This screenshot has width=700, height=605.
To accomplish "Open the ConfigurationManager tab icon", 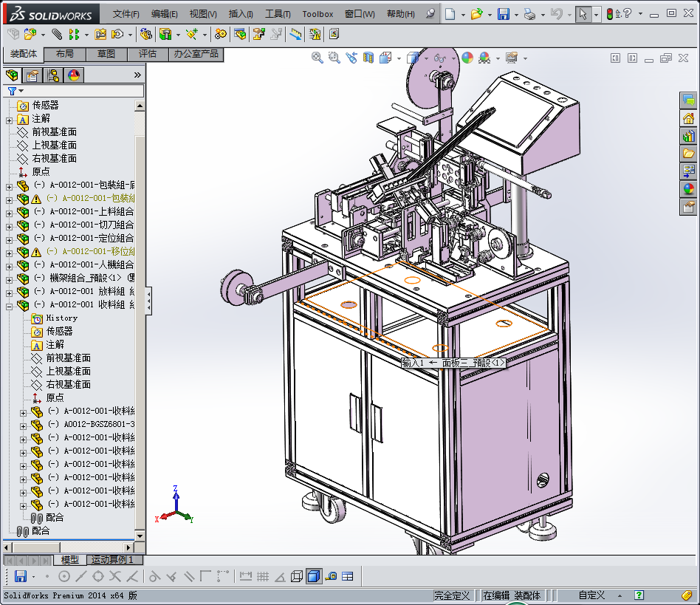I will [53, 75].
